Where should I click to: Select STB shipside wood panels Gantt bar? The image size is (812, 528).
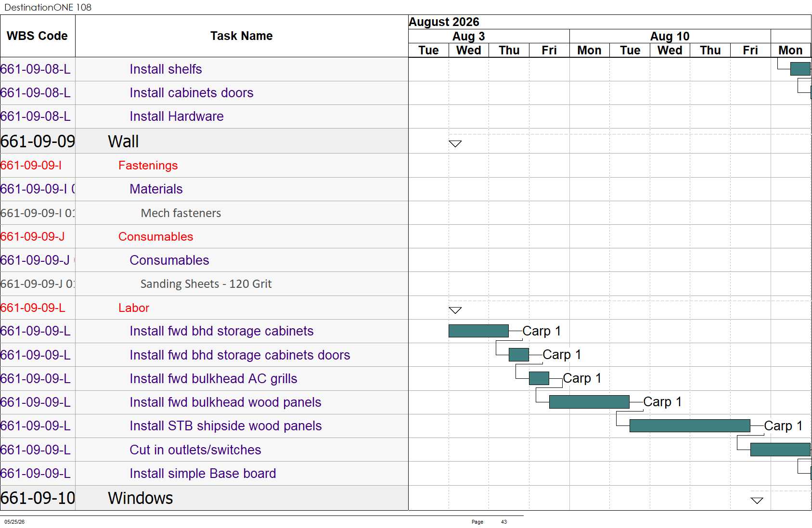point(690,425)
